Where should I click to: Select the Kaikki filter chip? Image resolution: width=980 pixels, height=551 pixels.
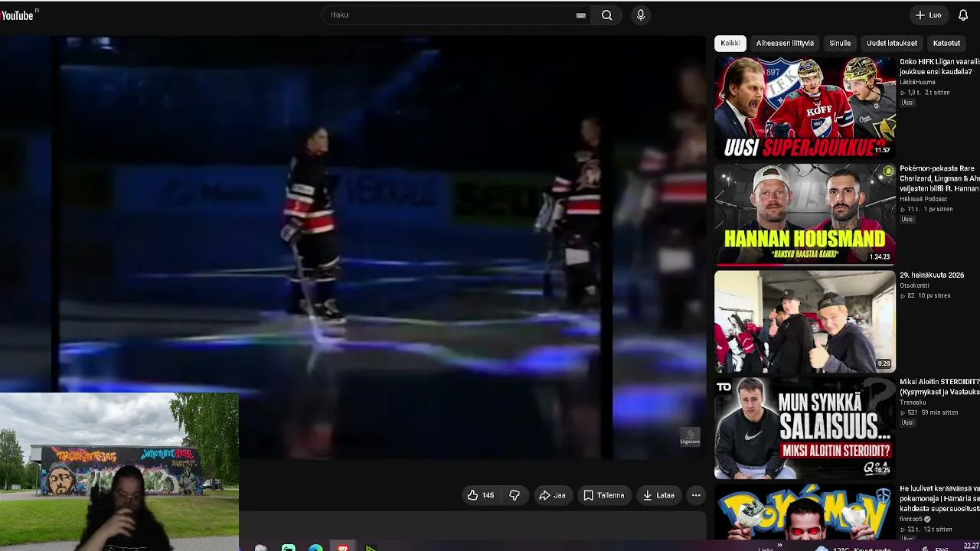pyautogui.click(x=730, y=43)
